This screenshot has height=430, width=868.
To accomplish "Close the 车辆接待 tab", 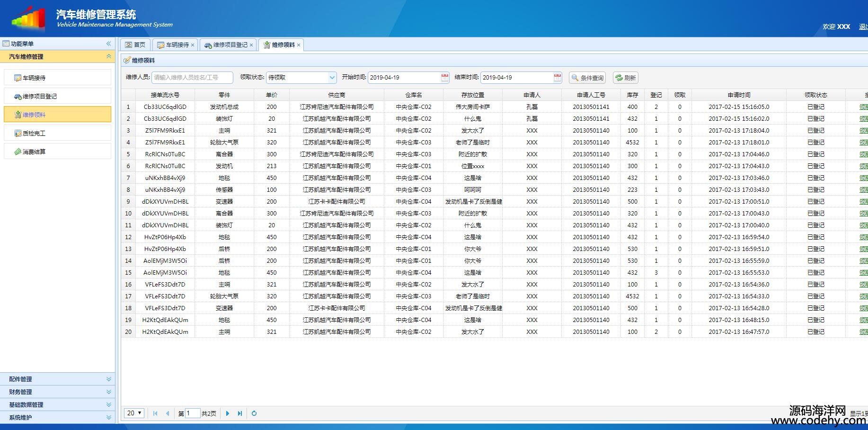I will point(193,45).
